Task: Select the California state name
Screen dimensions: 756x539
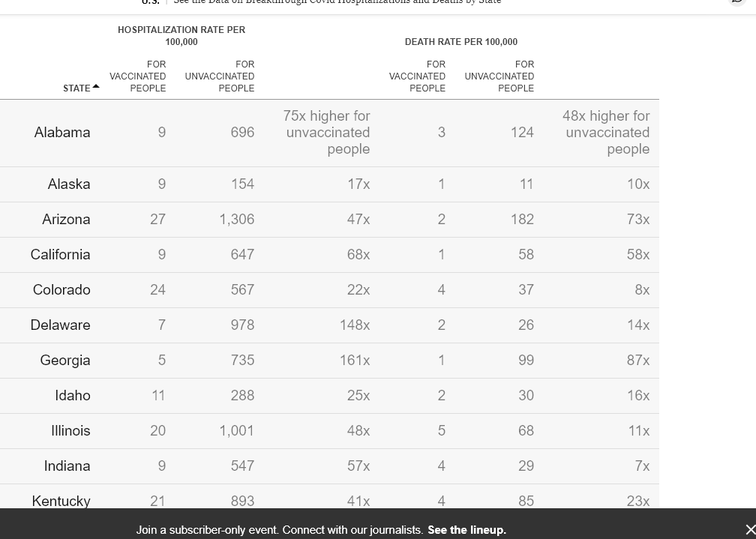Action: click(60, 255)
